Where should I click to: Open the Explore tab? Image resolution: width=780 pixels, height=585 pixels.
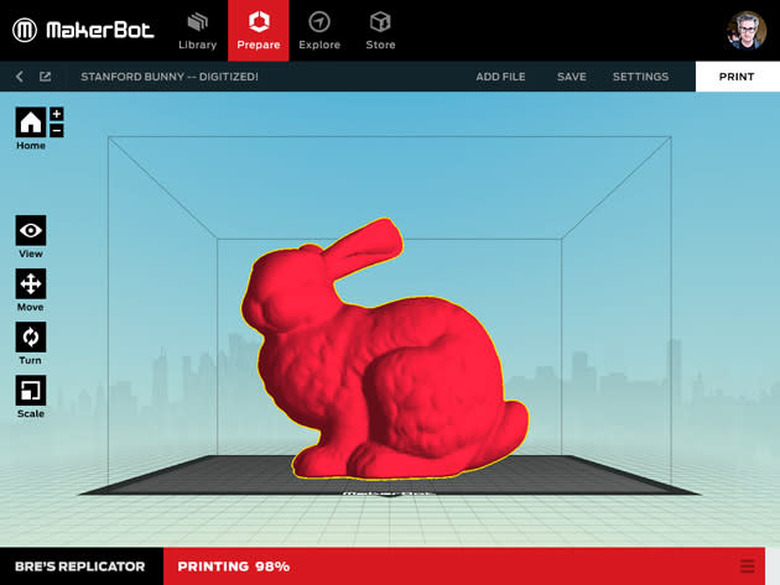(x=319, y=30)
